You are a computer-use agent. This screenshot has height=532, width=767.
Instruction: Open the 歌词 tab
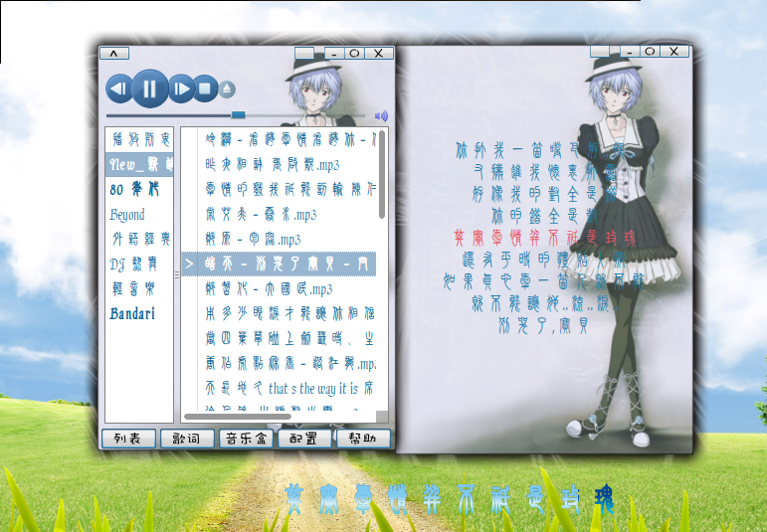[x=187, y=439]
